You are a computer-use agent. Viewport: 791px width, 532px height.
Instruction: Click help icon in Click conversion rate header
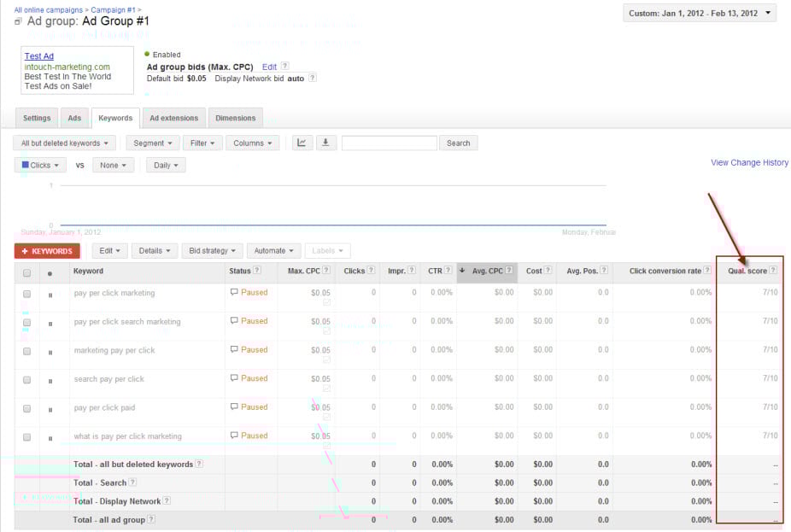coord(707,271)
